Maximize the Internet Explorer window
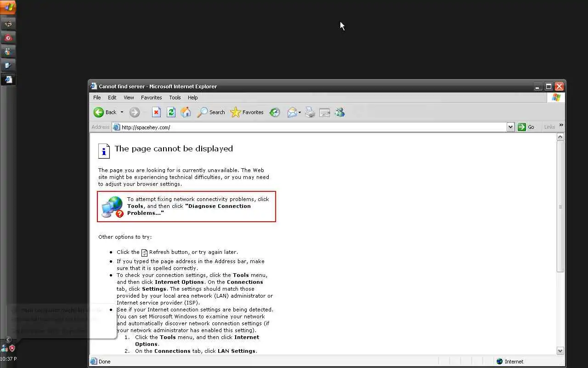588x368 pixels. coord(548,86)
